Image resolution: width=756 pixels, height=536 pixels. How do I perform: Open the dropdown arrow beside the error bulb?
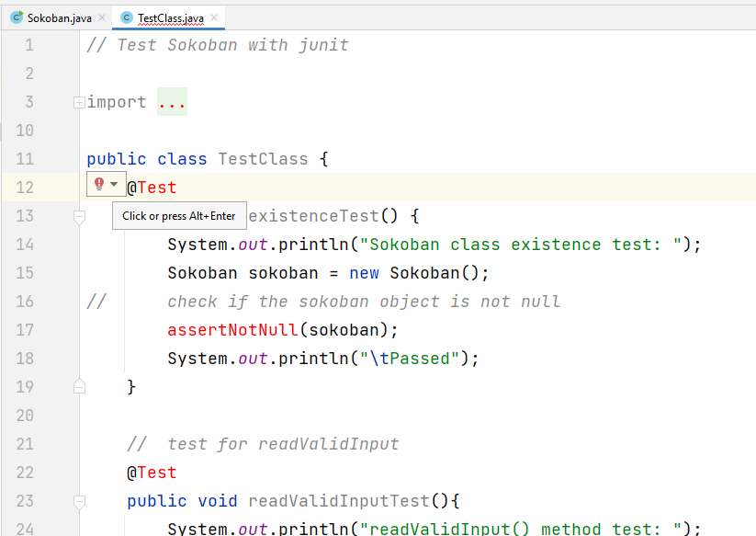click(114, 185)
